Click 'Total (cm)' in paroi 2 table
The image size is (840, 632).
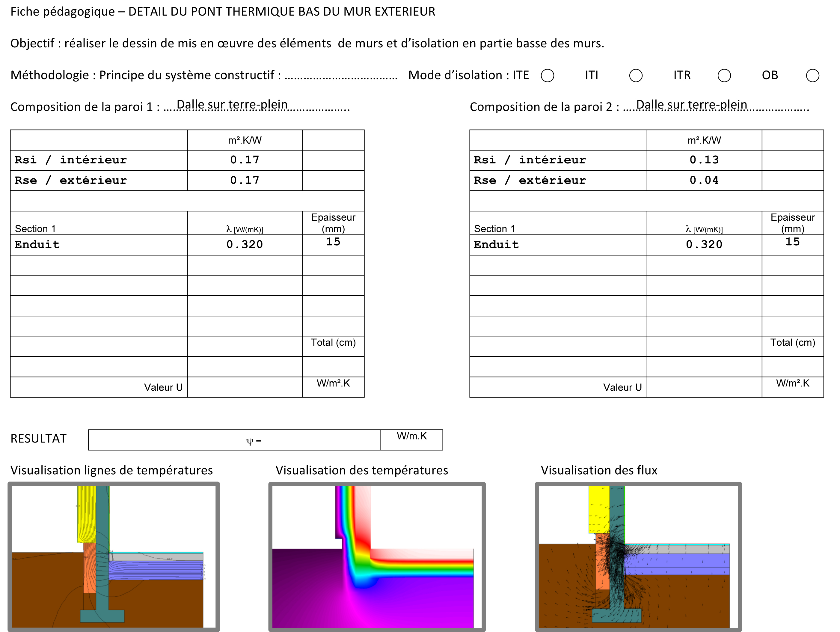[x=793, y=343]
